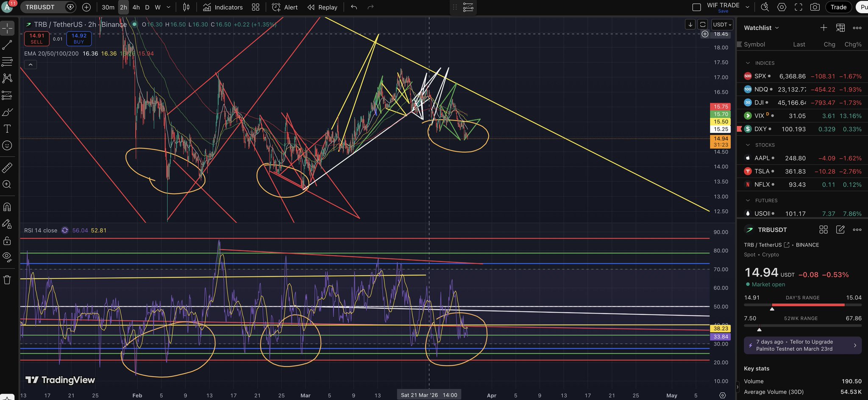
Task: Switch to the 30m timeframe
Action: 108,7
